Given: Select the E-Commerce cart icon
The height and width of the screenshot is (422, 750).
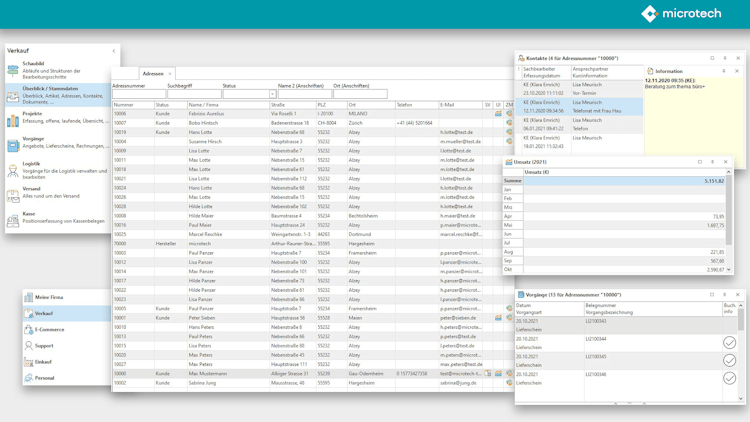Looking at the screenshot, I should pyautogui.click(x=28, y=329).
